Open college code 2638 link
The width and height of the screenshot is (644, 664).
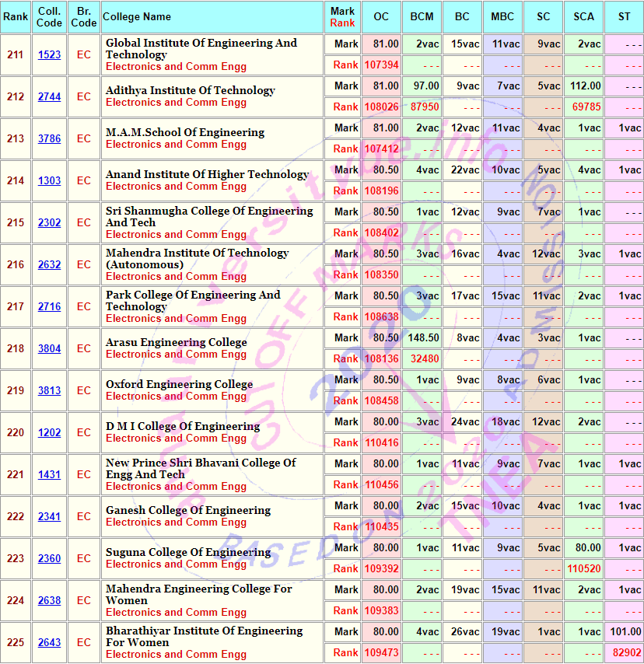[x=49, y=601]
